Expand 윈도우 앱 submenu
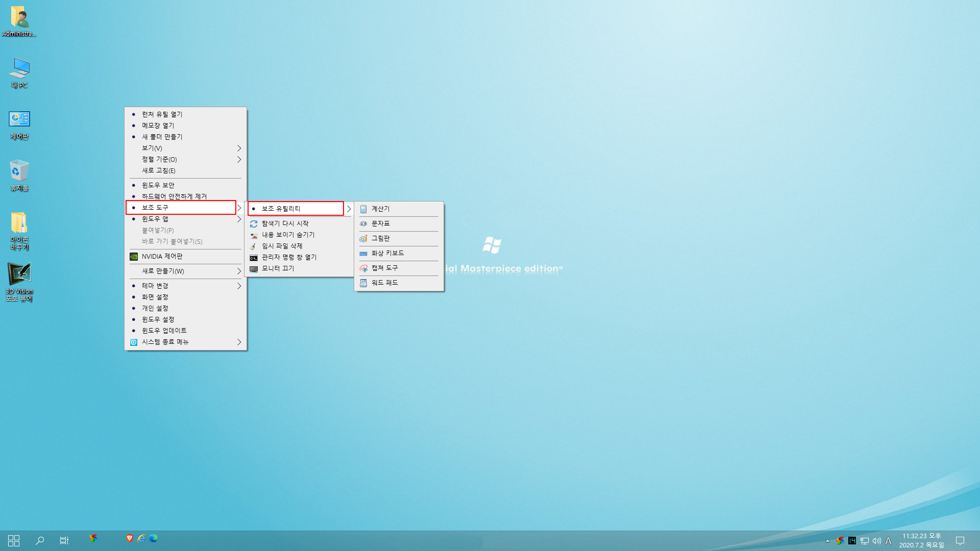 tap(185, 219)
